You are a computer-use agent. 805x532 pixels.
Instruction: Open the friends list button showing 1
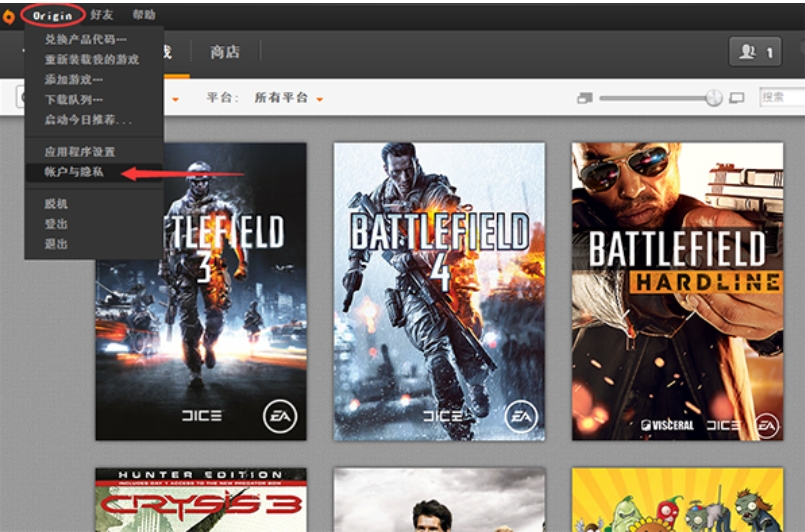755,52
